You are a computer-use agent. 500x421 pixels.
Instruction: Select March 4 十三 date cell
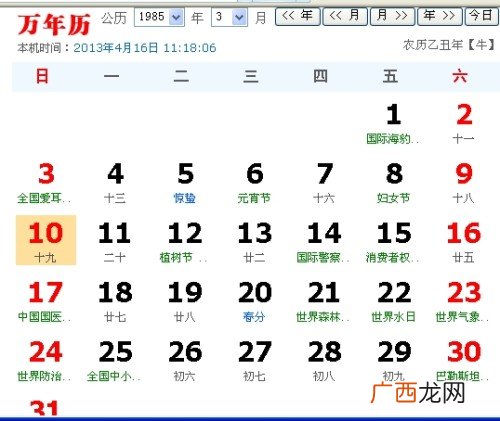click(x=115, y=182)
